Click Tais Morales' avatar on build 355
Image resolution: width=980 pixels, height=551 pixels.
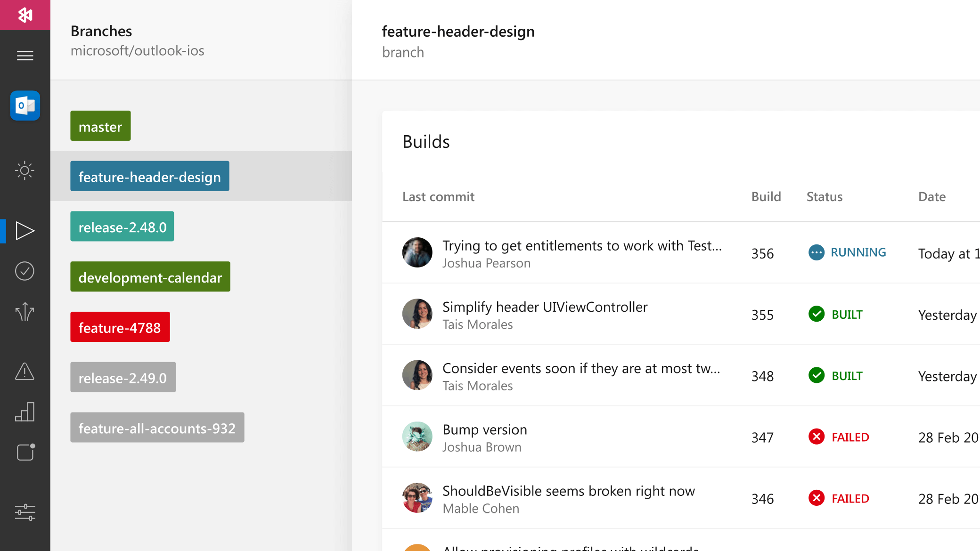tap(416, 314)
